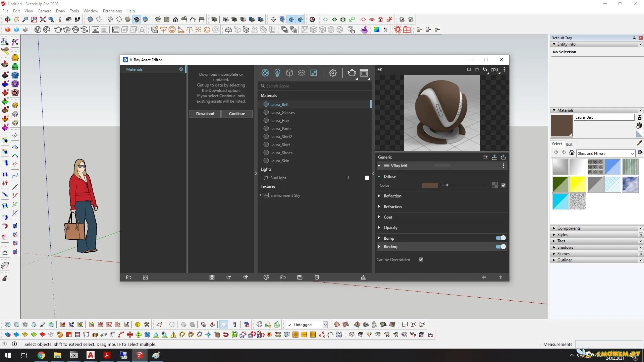Disable the Binding toggle switch

click(500, 247)
